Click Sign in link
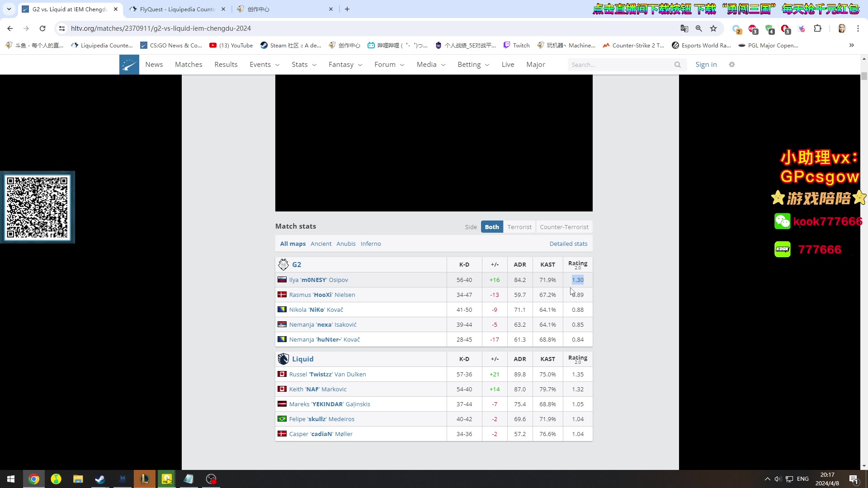The height and width of the screenshot is (488, 868). (706, 65)
